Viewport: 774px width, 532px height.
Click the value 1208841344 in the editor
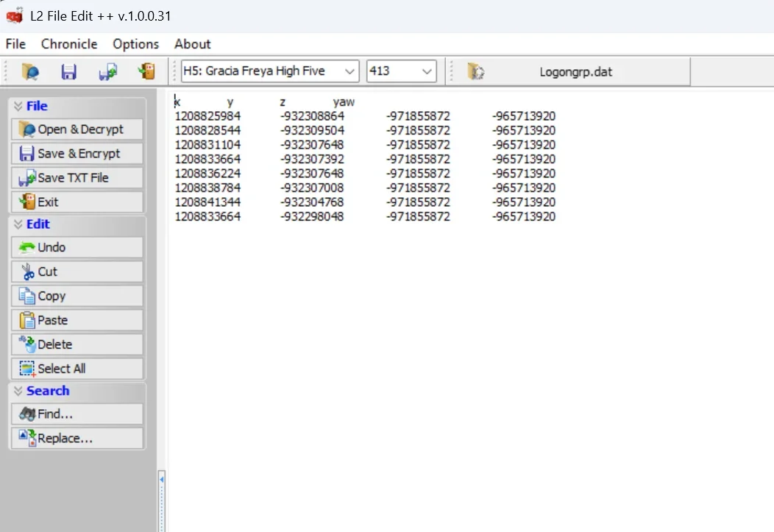coord(207,202)
